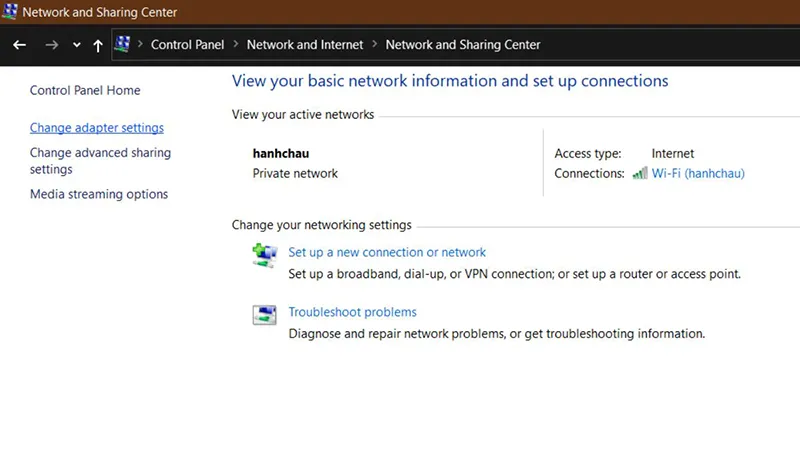Open Control Panel Home
The image size is (800, 450).
85,90
